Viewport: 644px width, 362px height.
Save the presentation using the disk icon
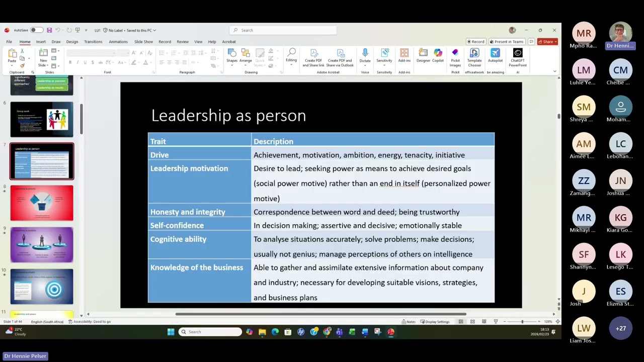pyautogui.click(x=49, y=30)
